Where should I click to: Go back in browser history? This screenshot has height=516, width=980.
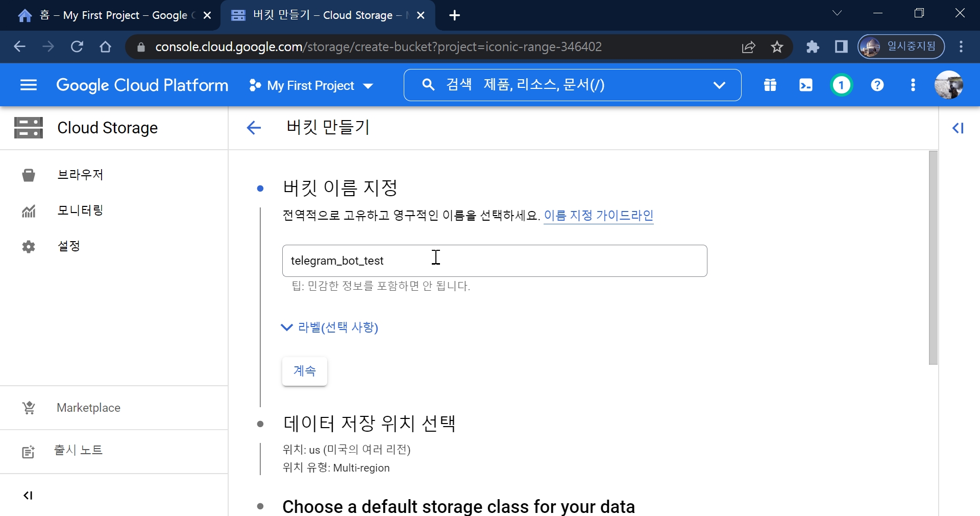tap(19, 47)
